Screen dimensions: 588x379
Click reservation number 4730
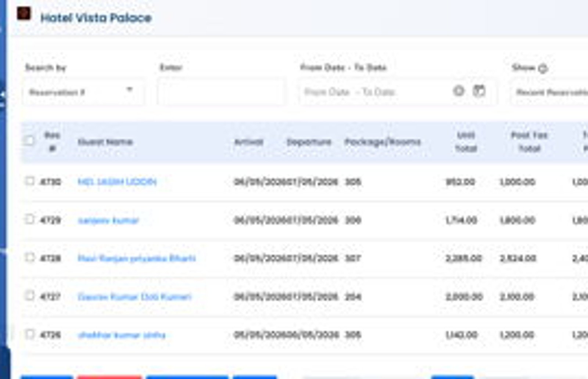[50, 182]
